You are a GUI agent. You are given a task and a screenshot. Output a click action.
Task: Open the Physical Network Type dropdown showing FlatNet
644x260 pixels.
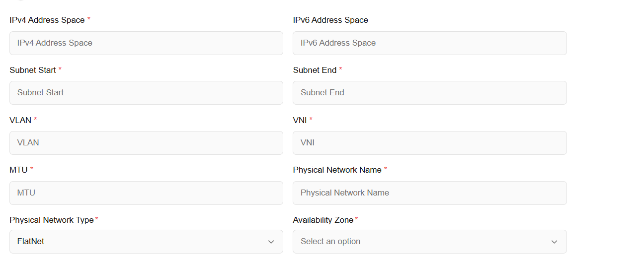click(x=146, y=242)
